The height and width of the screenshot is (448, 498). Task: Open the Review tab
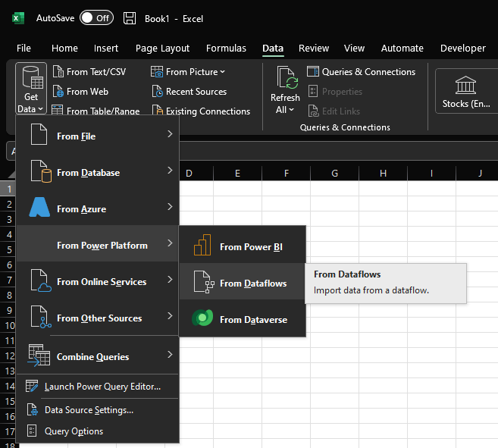pos(314,48)
